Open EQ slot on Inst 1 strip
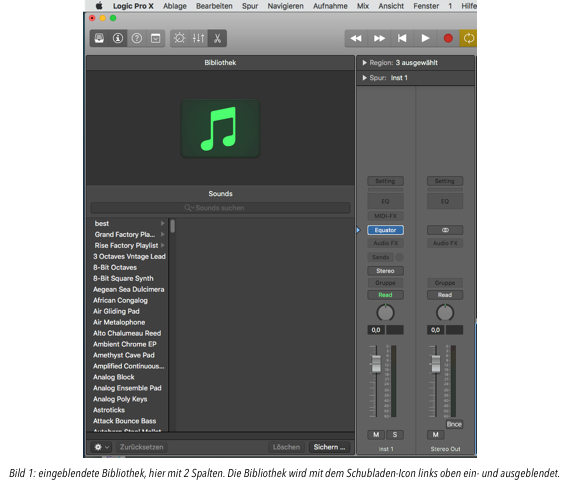The image size is (569, 489). (385, 201)
